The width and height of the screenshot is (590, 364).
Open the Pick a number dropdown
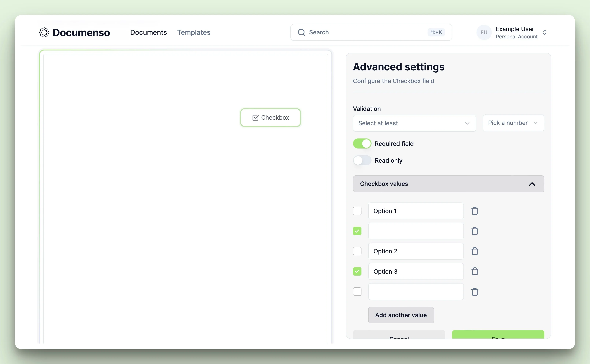513,123
